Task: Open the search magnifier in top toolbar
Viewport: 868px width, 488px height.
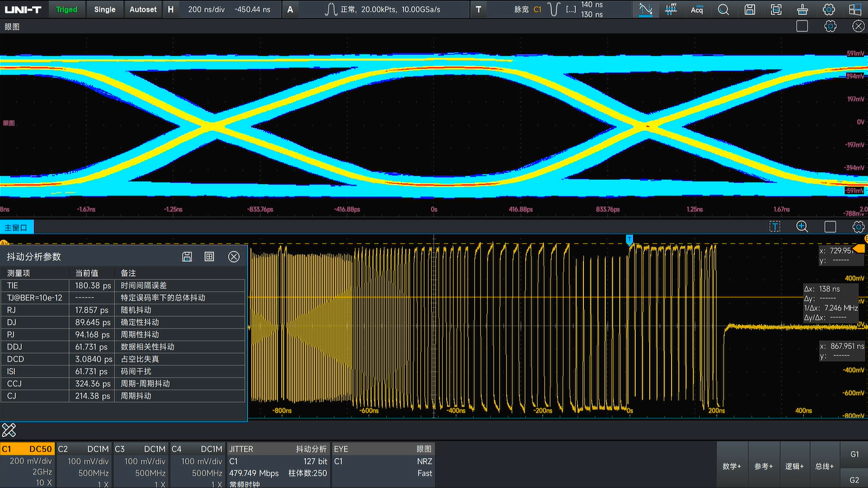Action: (723, 10)
